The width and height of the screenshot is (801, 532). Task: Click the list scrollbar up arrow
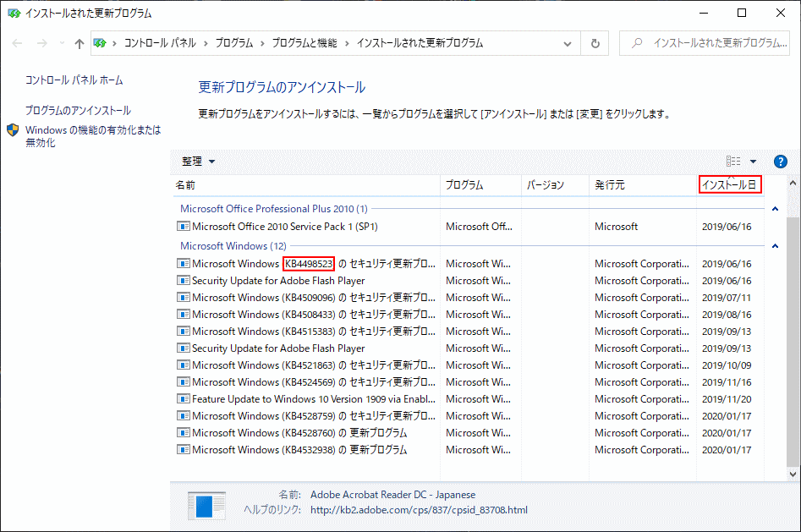[x=793, y=183]
